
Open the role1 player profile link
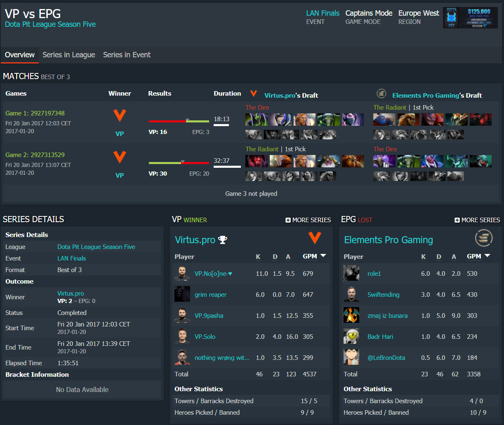click(x=374, y=273)
